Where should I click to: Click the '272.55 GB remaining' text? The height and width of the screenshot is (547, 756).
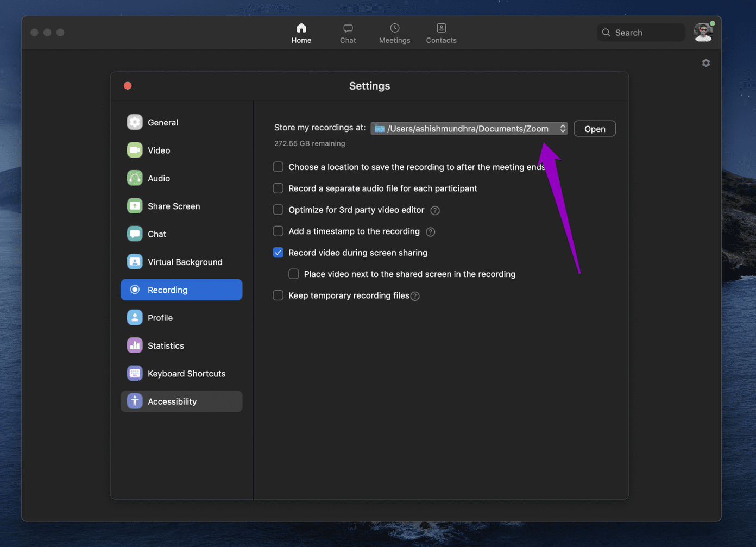coord(310,143)
